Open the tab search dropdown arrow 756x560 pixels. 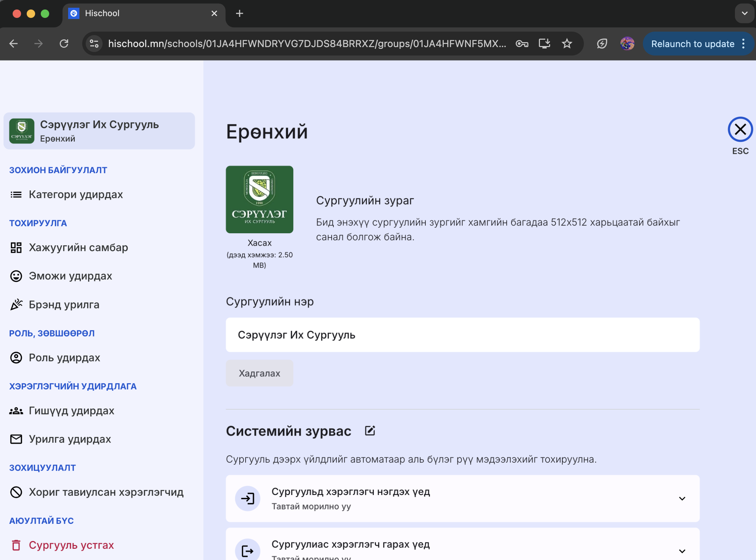744,13
